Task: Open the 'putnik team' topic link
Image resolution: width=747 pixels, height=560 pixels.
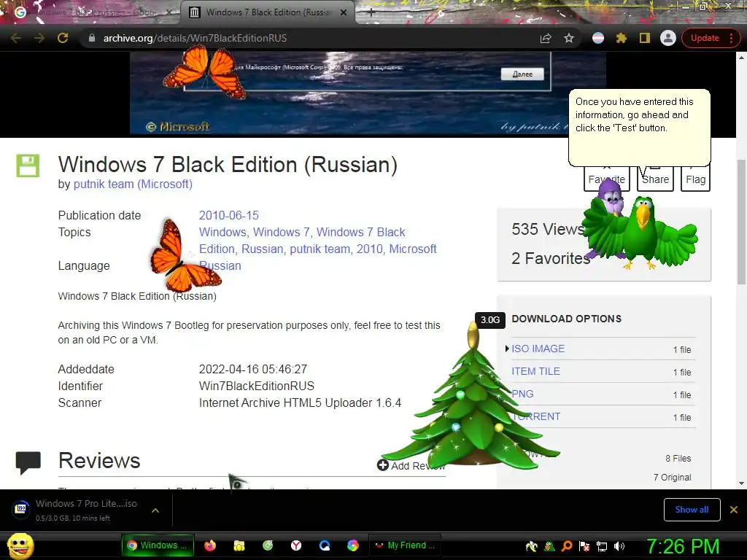Action: tap(320, 249)
